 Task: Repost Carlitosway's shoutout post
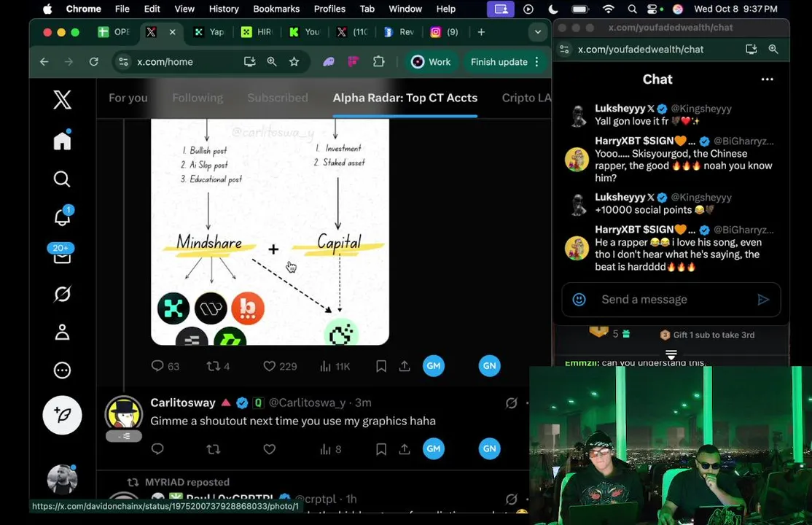(x=214, y=449)
